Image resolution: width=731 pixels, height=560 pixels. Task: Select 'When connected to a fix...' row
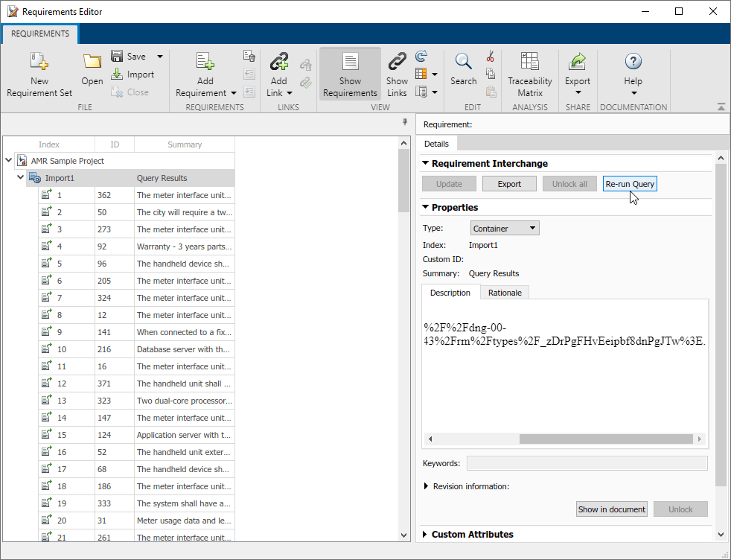(x=136, y=332)
